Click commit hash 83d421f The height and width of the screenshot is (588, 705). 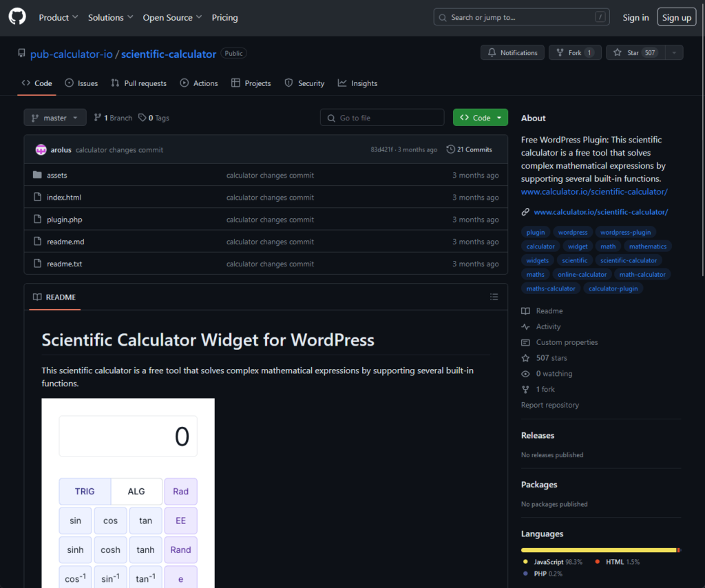(x=381, y=149)
